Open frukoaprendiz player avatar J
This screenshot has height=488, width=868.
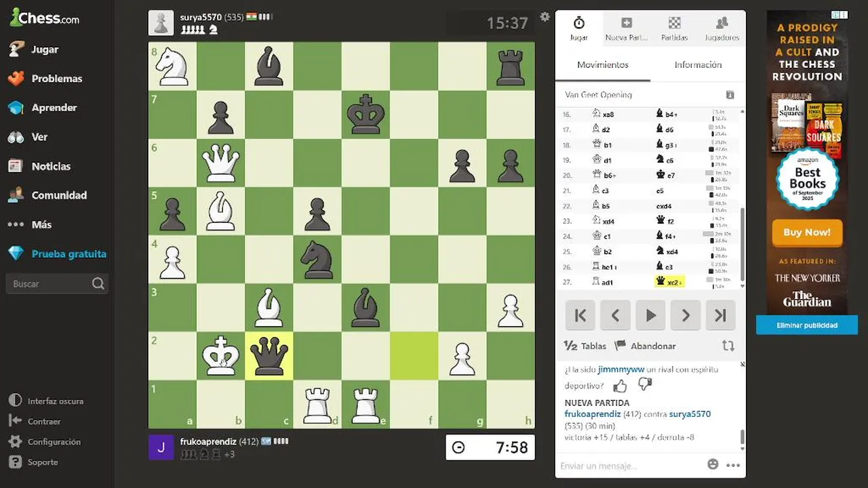(x=161, y=447)
